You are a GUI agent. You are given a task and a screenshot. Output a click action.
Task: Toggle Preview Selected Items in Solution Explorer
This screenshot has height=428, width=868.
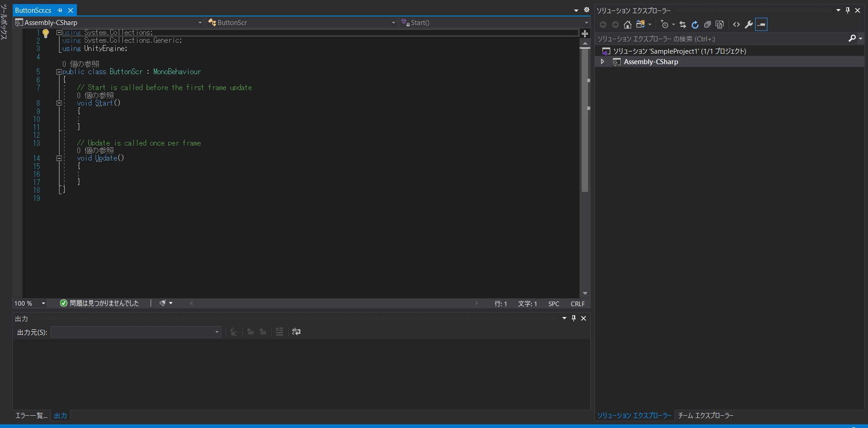pyautogui.click(x=761, y=25)
